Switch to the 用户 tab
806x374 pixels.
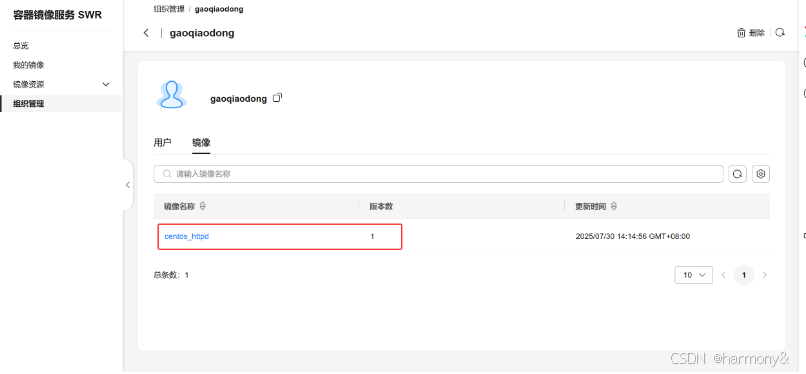(x=162, y=143)
